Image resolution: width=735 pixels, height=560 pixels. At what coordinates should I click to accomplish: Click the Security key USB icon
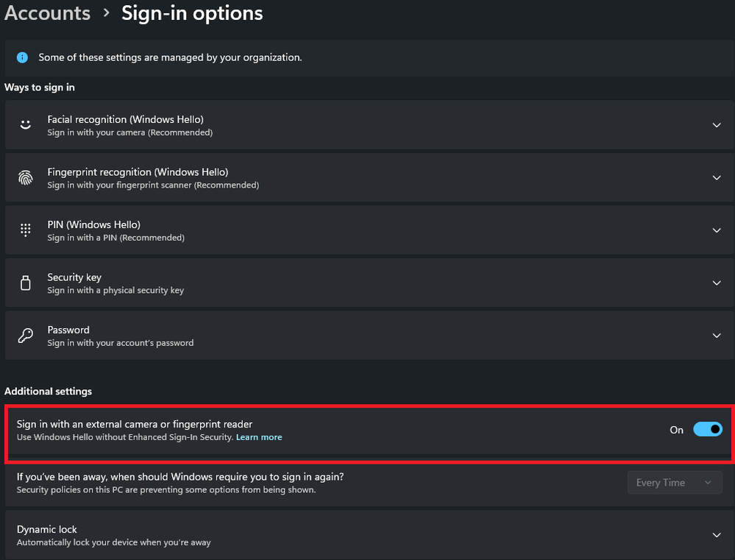(x=26, y=283)
